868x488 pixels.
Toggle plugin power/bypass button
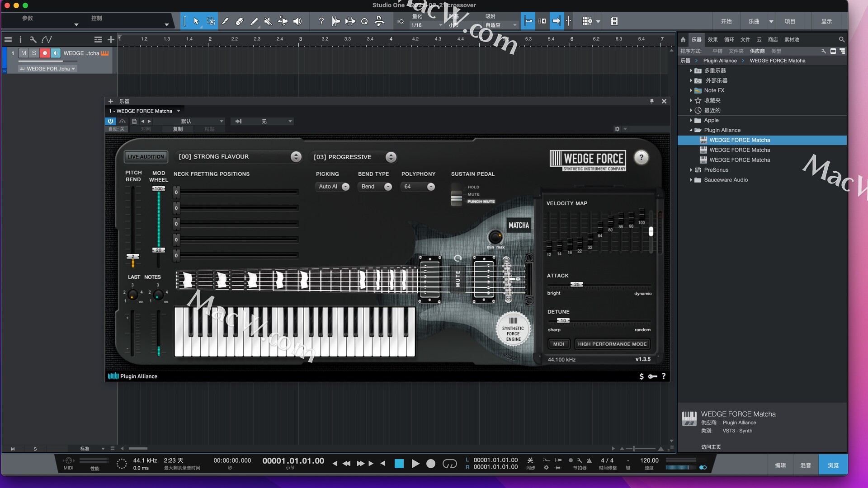(x=111, y=121)
